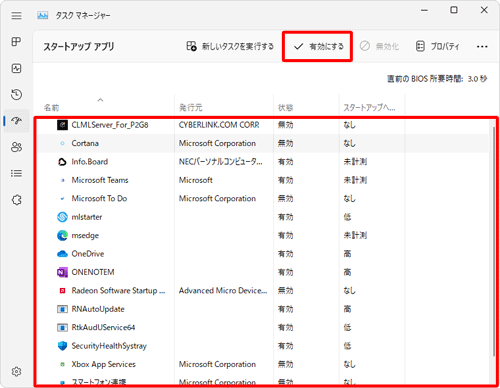
Task: Open Performance page in sidebar
Action: pyautogui.click(x=16, y=68)
